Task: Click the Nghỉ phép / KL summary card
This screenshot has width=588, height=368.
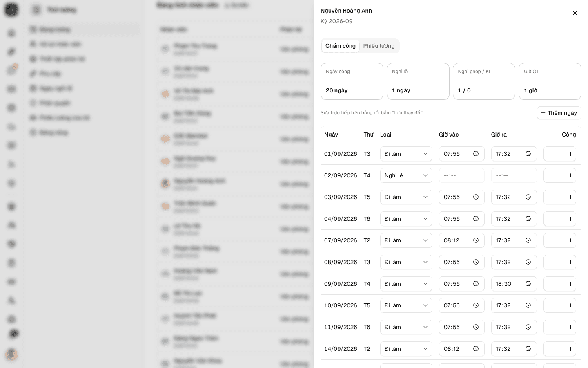Action: [484, 81]
